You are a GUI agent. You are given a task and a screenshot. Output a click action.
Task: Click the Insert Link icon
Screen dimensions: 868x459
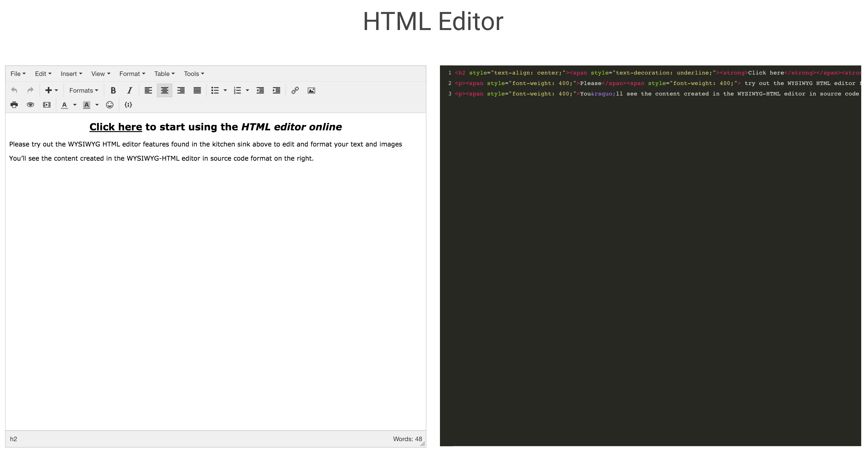pos(294,90)
